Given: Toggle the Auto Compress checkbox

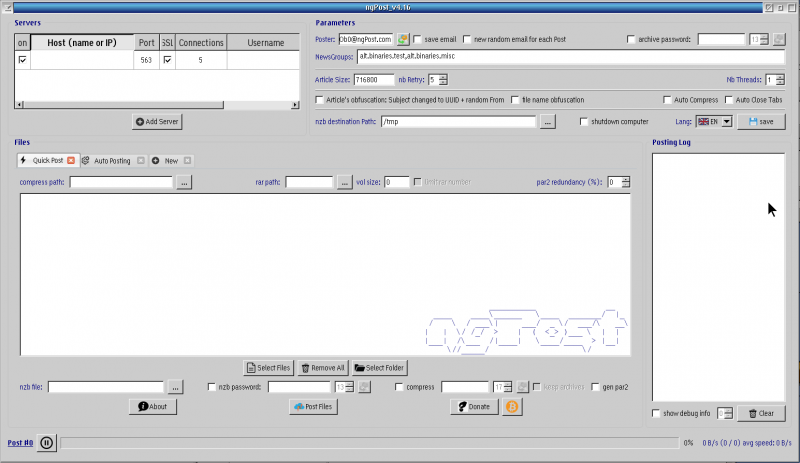Looking at the screenshot, I should coord(668,100).
